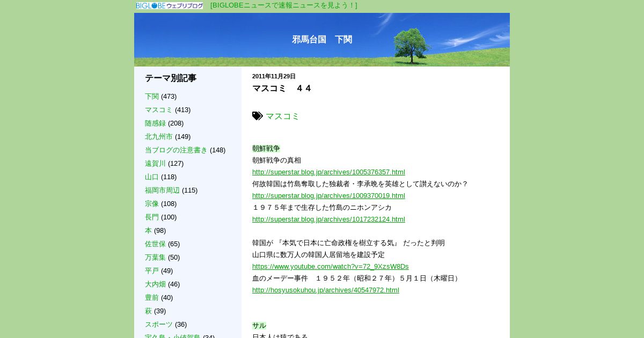Open the 本 theme category
The image size is (644, 338).
tap(148, 231)
